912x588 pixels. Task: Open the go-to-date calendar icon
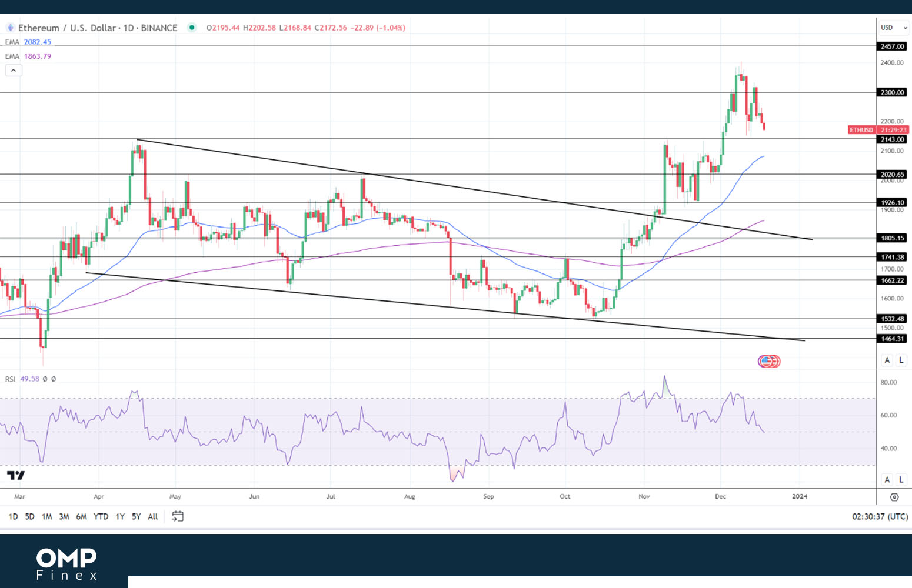[178, 516]
